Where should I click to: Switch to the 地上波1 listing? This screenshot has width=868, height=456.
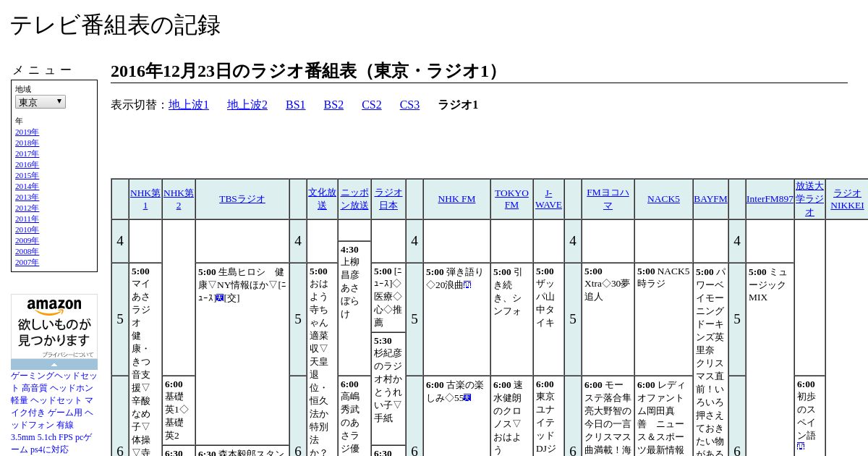[189, 105]
